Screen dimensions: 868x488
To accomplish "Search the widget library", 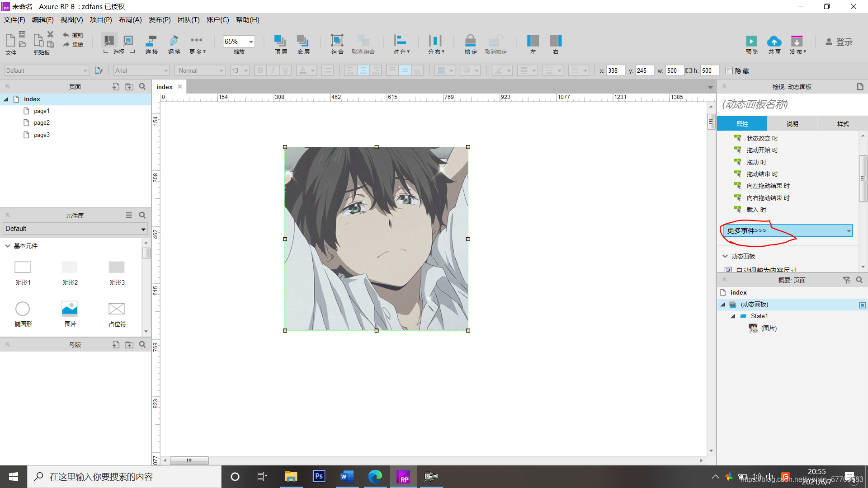I will (x=142, y=216).
